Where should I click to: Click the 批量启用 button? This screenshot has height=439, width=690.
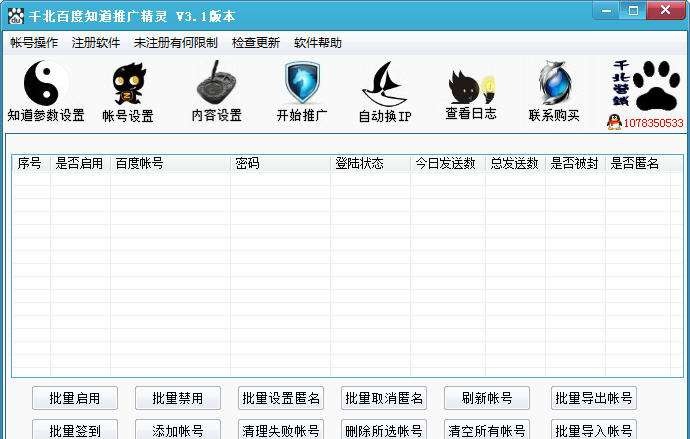(x=75, y=398)
